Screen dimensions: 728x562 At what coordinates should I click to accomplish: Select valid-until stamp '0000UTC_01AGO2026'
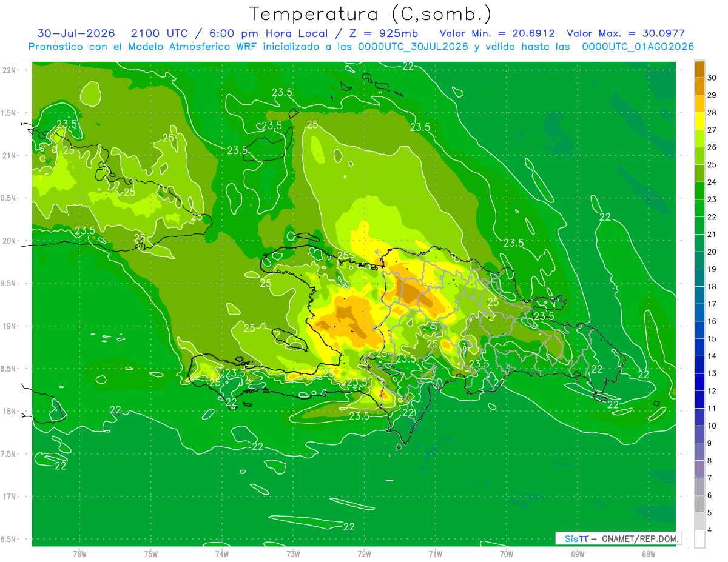tap(638, 47)
